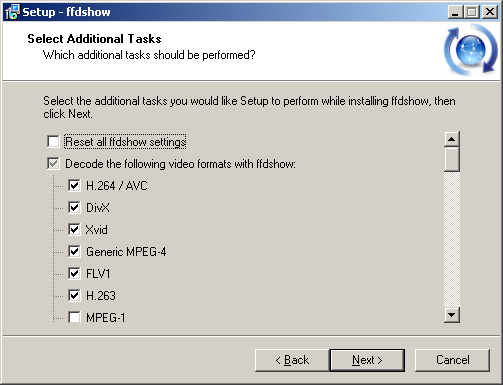Click the scrollbar down arrow
This screenshot has width=503, height=385.
coord(452,315)
